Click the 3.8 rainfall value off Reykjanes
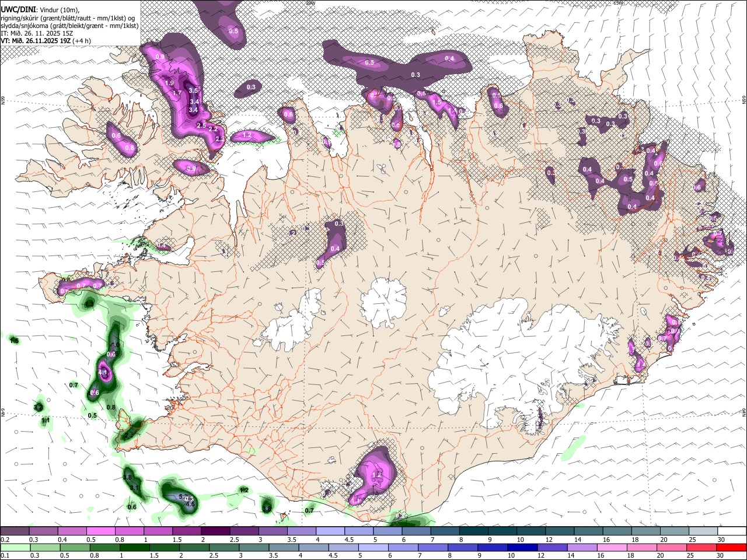 128,477
